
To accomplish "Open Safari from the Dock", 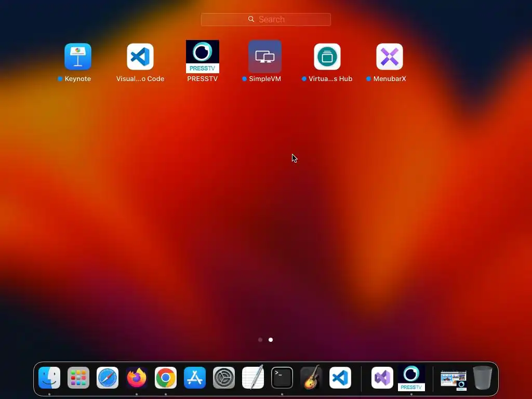I will pyautogui.click(x=108, y=378).
